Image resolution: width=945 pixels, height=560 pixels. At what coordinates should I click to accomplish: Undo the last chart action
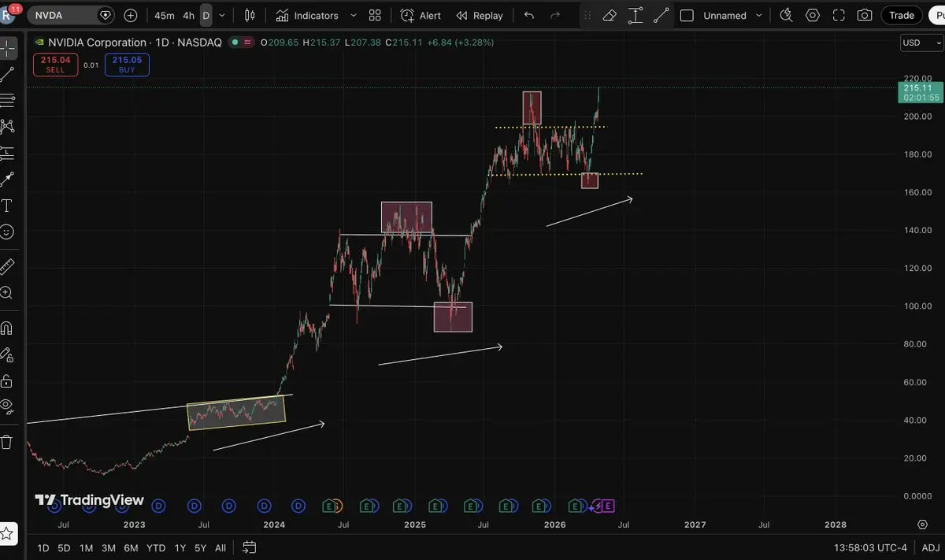[x=529, y=15]
